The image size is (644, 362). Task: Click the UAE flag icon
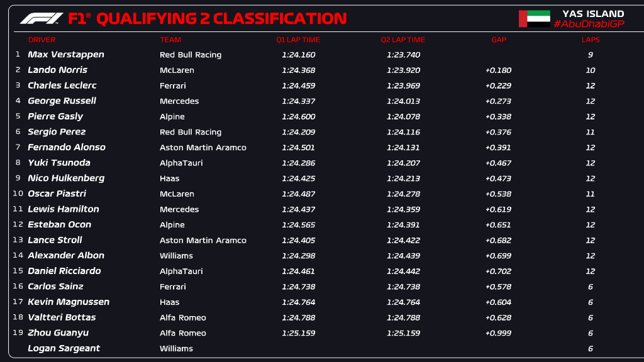pyautogui.click(x=535, y=19)
